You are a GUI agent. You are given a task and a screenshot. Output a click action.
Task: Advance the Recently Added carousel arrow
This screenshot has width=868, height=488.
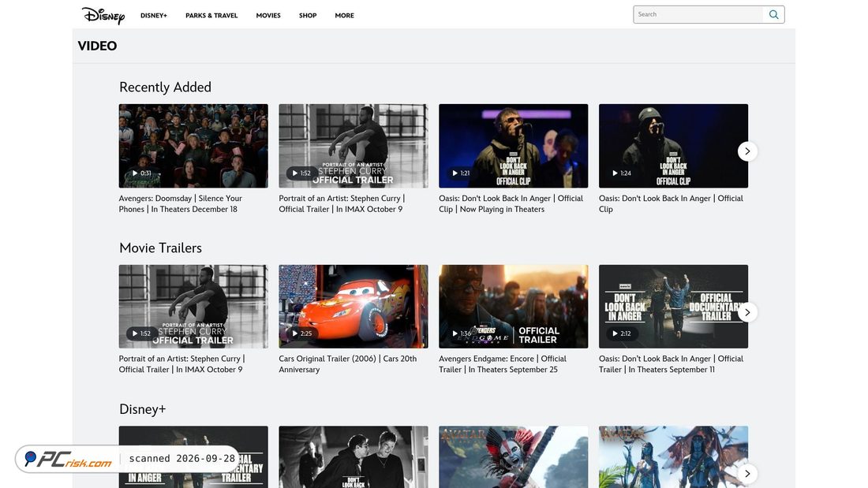747,151
